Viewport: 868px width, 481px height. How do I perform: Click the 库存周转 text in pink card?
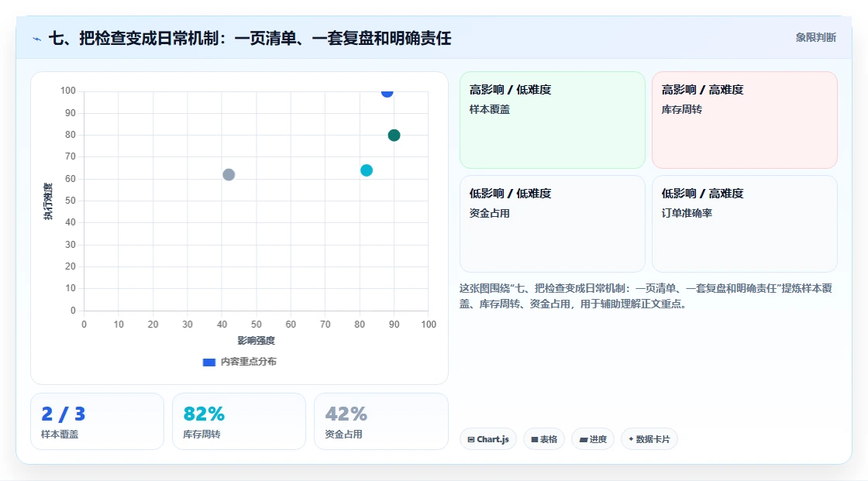tap(681, 109)
